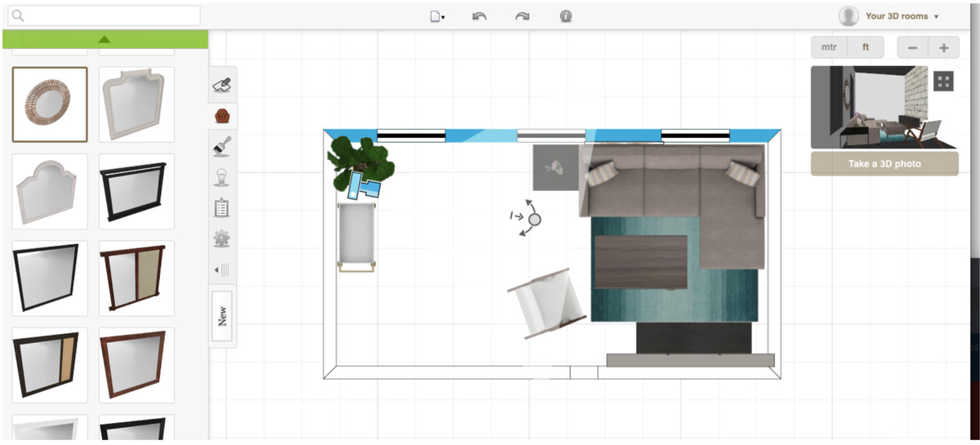This screenshot has height=445, width=980.
Task: Select the thin black square mirror
Action: 50,278
